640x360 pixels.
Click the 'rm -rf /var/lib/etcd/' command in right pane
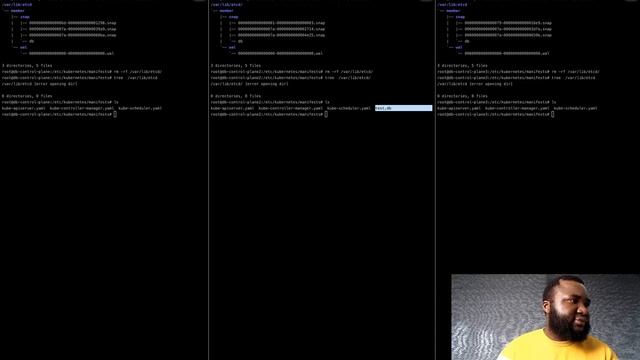pos(576,72)
